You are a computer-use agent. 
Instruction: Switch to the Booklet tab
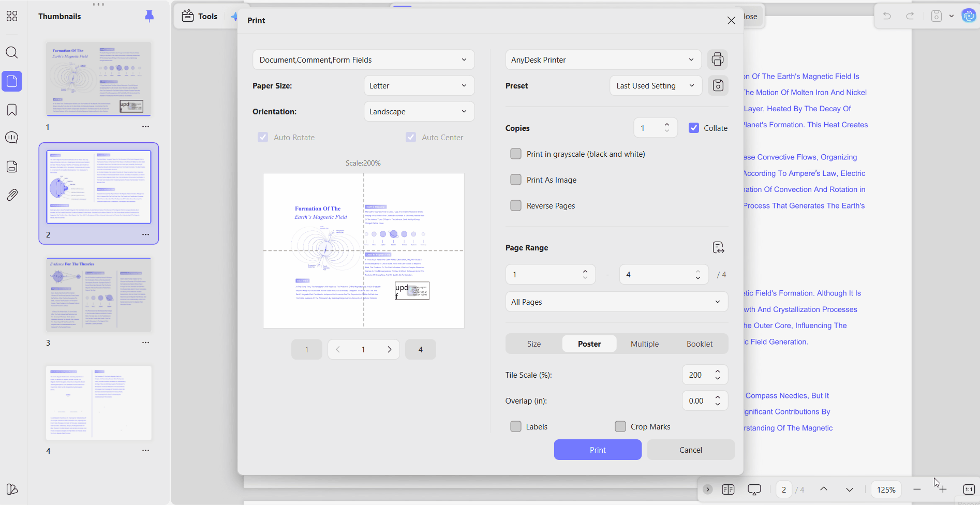coord(700,344)
